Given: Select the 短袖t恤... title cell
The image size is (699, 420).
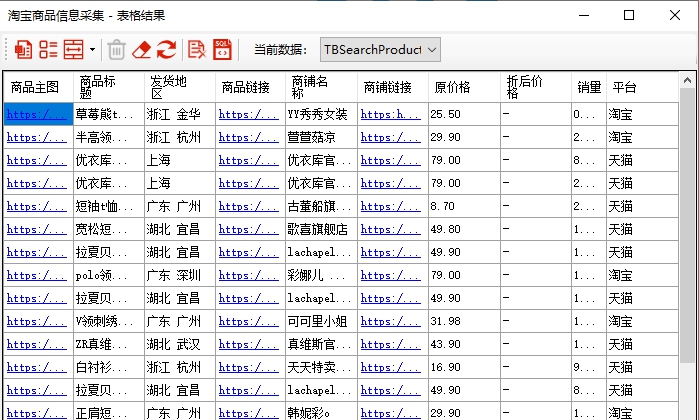Looking at the screenshot, I should coord(109,206).
